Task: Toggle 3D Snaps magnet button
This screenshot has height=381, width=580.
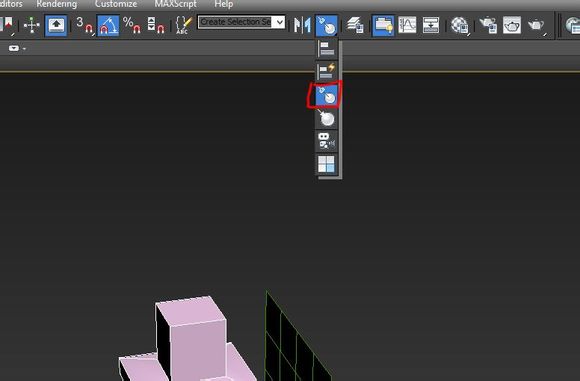Action: pos(84,25)
